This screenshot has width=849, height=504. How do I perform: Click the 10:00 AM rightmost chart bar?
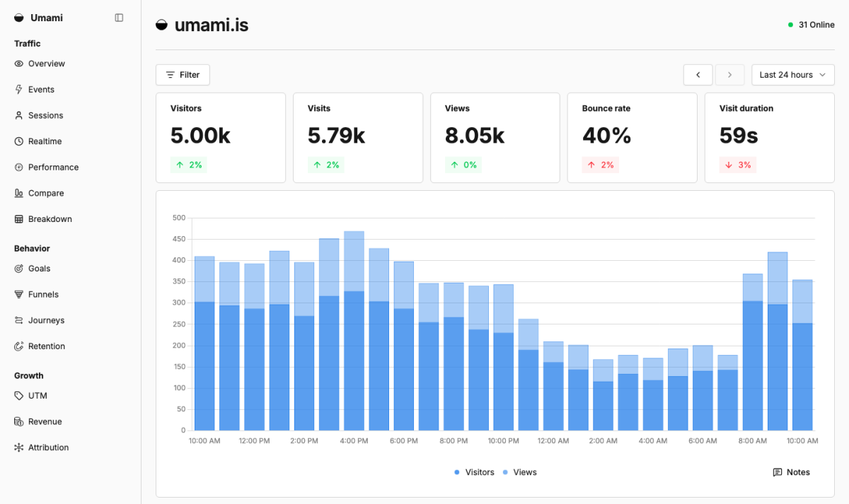click(802, 356)
